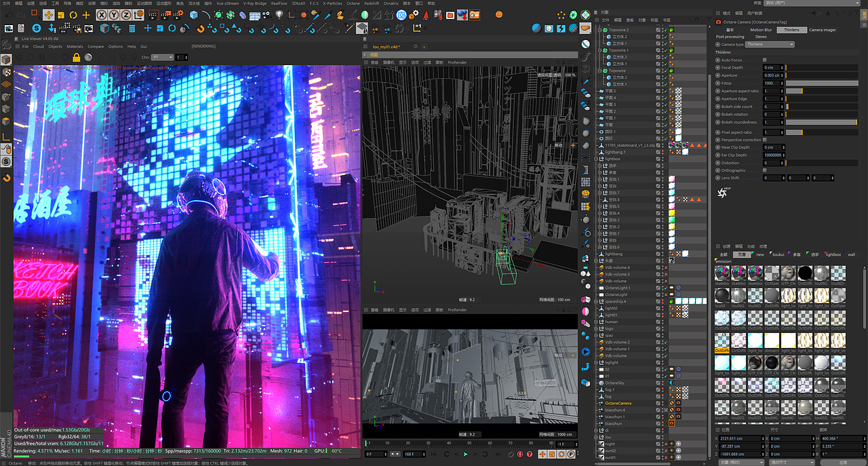Click the Focal Depth value stepper arrows
The height and width of the screenshot is (466, 868).
pos(783,68)
